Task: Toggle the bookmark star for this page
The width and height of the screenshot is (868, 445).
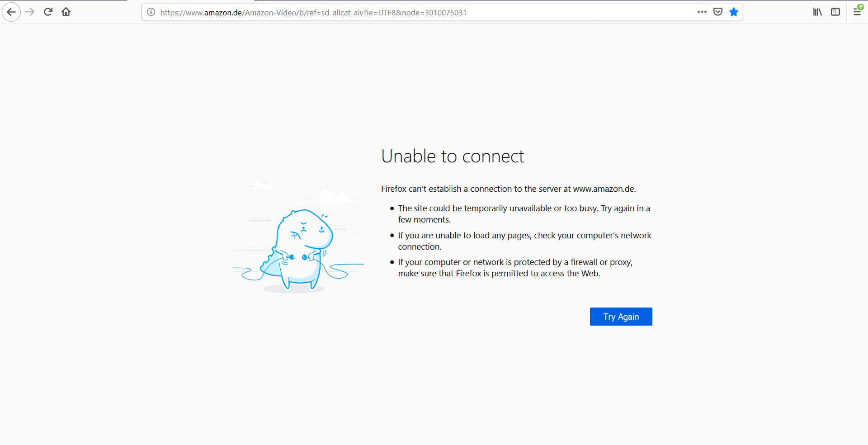Action: [734, 12]
